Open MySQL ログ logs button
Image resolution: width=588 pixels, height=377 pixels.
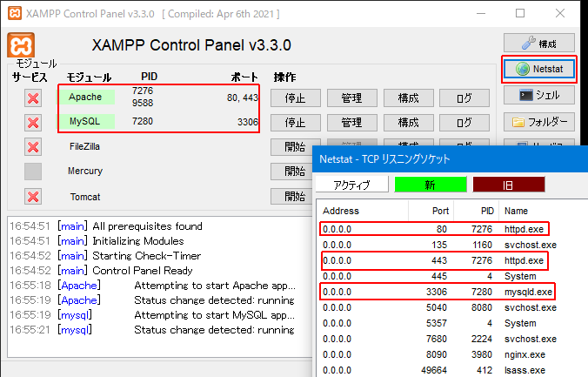click(464, 123)
